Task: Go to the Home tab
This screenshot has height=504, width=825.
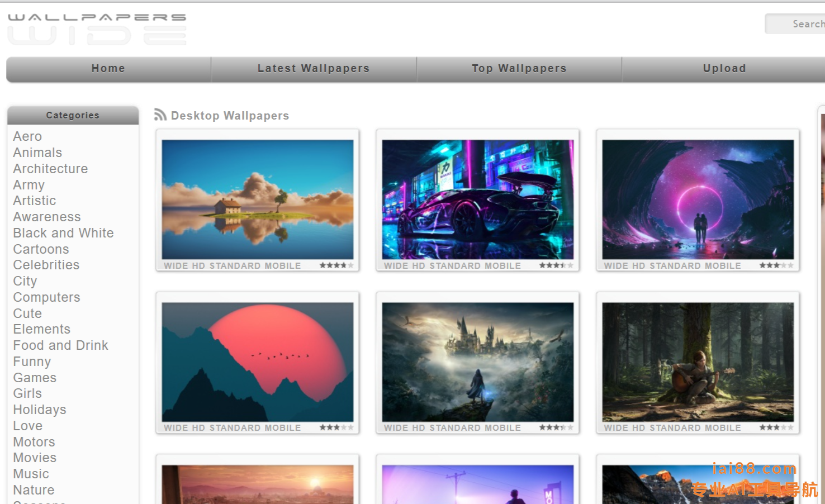Action: (108, 69)
